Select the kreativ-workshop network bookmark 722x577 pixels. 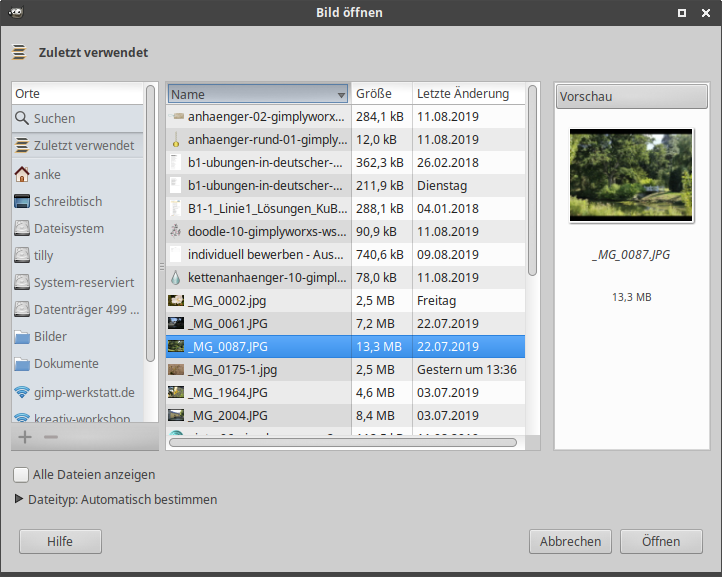(77, 417)
